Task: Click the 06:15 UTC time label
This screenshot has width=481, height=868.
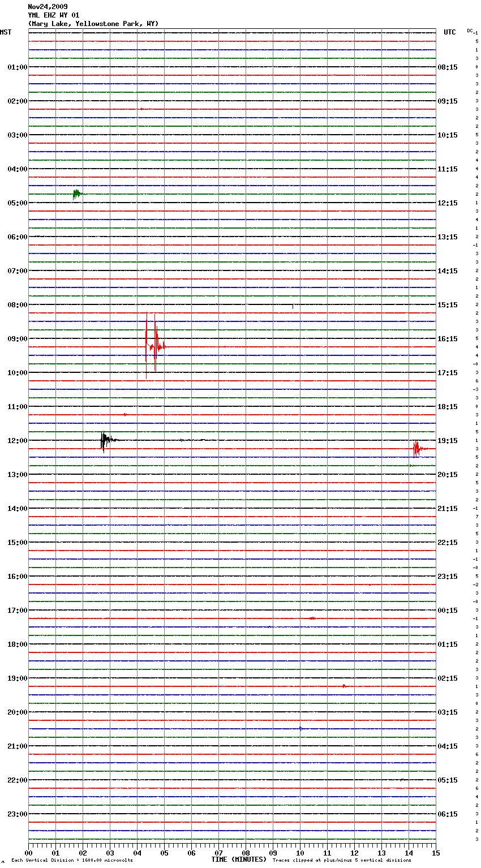Action: tap(448, 814)
